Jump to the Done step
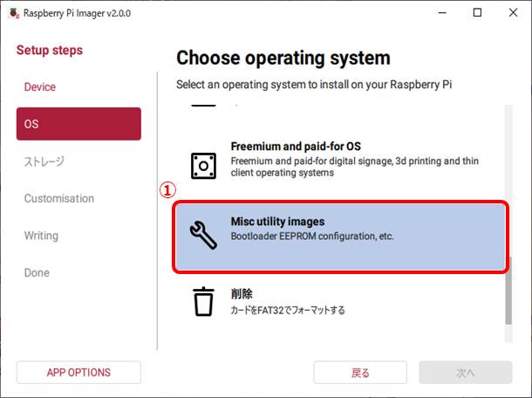The image size is (532, 398). tap(37, 272)
